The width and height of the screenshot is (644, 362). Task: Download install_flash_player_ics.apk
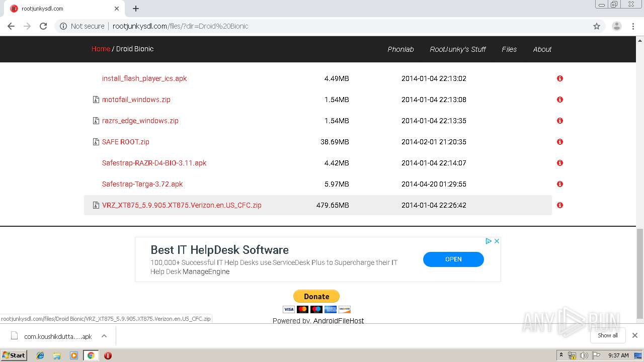[x=144, y=78]
